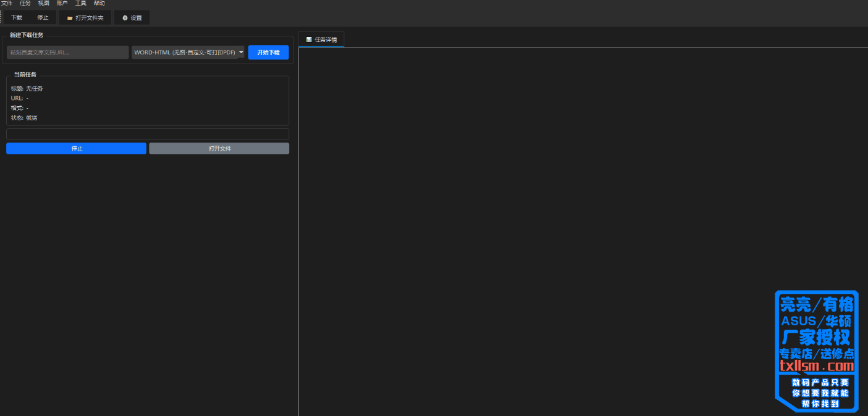Click the chart icon on 任务详情 tab
This screenshot has height=416, width=868.
click(x=309, y=40)
